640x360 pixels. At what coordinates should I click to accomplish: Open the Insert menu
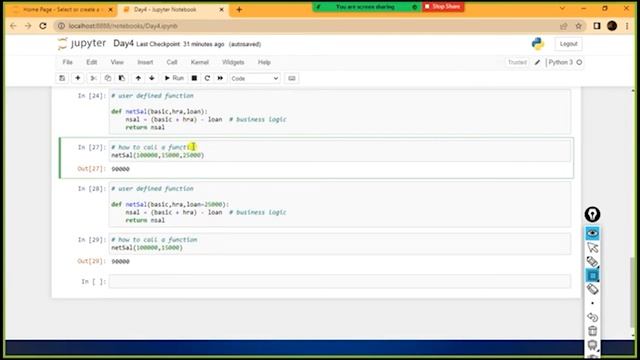145,62
